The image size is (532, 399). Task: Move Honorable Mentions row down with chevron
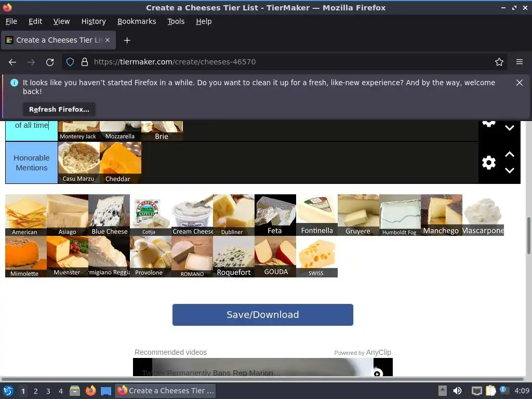[509, 170]
